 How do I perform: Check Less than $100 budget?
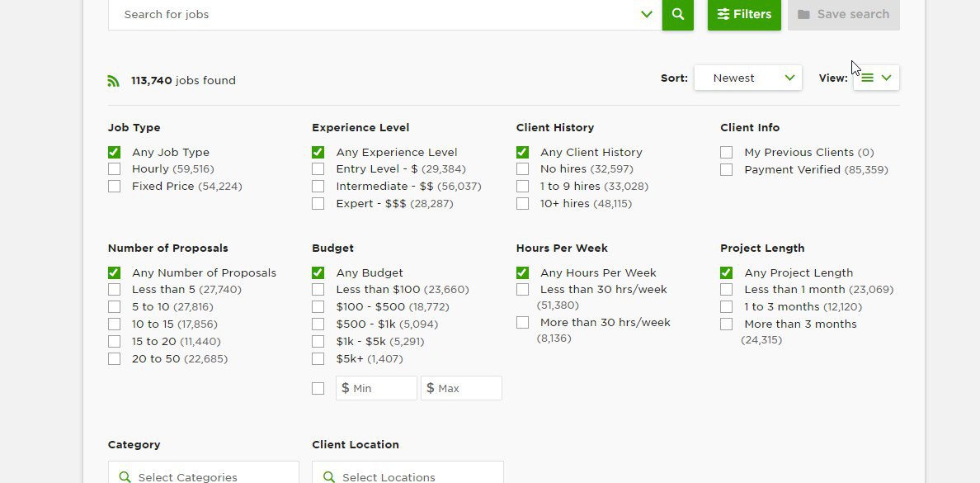(x=318, y=290)
